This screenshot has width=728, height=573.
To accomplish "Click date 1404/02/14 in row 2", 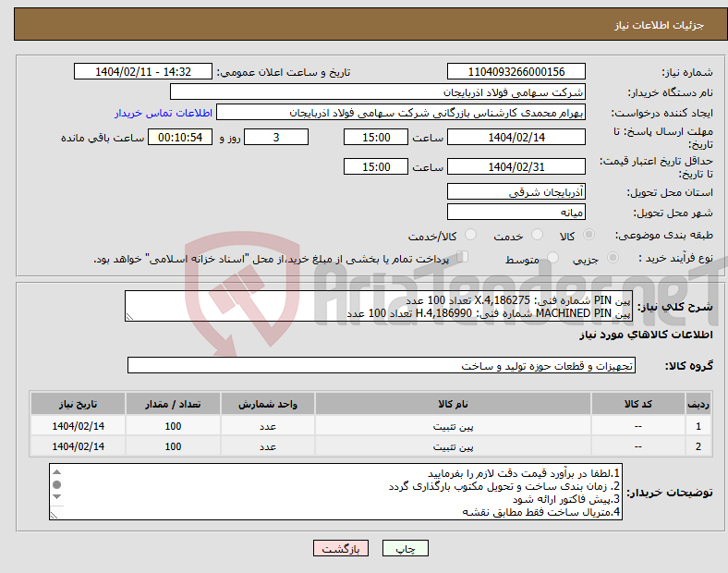I will point(78,446).
